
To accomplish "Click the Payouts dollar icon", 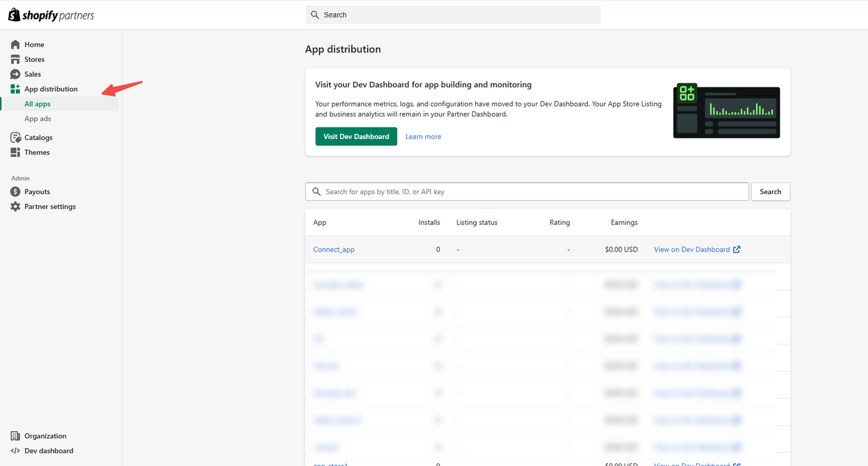I will [x=15, y=192].
